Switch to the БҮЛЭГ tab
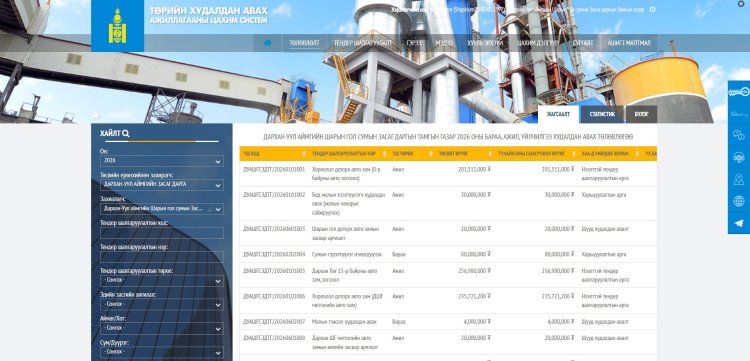 pos(641,114)
